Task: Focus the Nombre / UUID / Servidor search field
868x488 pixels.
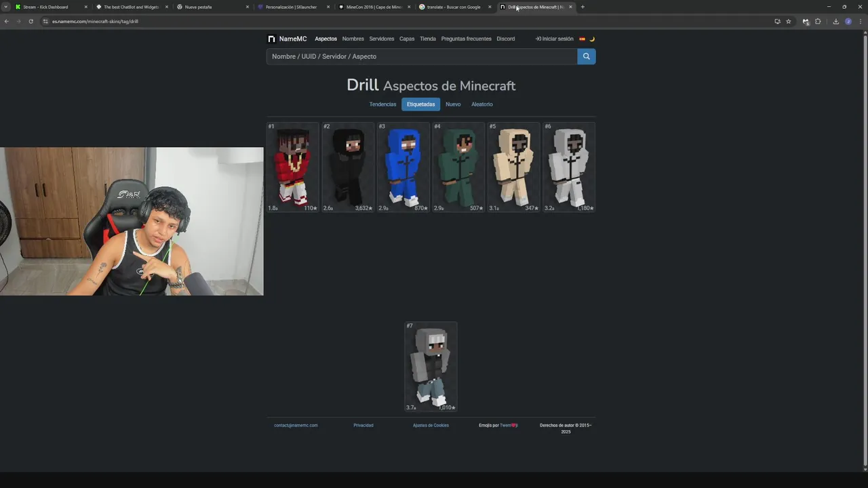Action: tap(422, 56)
